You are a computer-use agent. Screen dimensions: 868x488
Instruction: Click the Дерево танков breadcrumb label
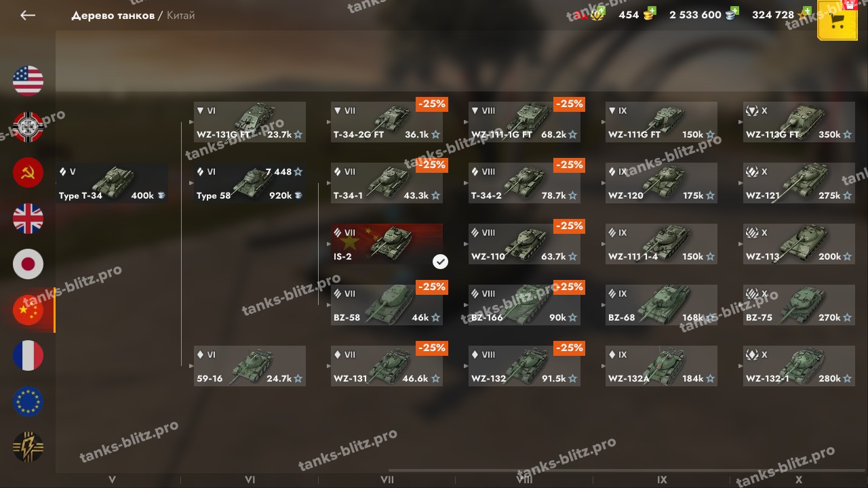coord(113,15)
